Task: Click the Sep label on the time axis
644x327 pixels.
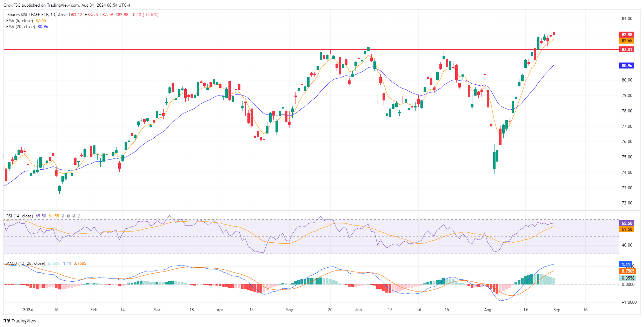Action: pyautogui.click(x=557, y=310)
